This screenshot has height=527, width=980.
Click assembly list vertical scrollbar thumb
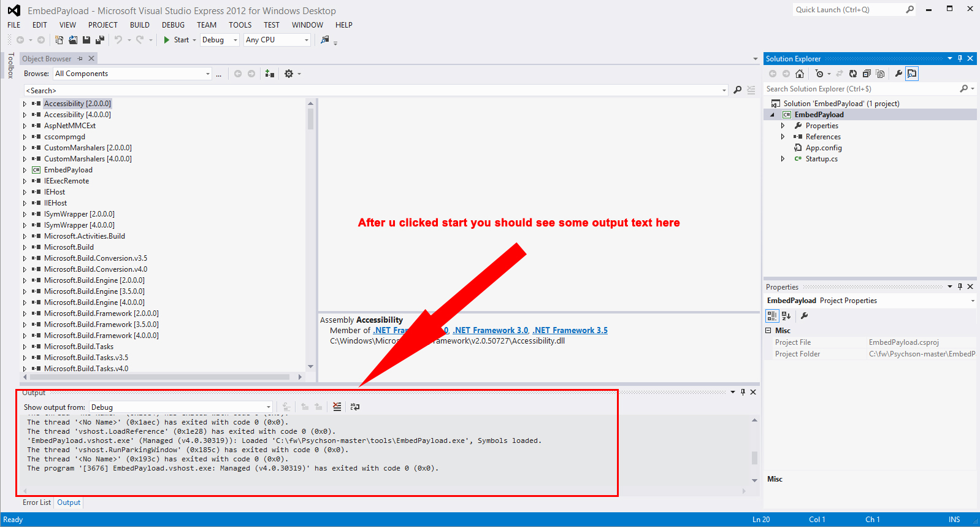tap(310, 118)
